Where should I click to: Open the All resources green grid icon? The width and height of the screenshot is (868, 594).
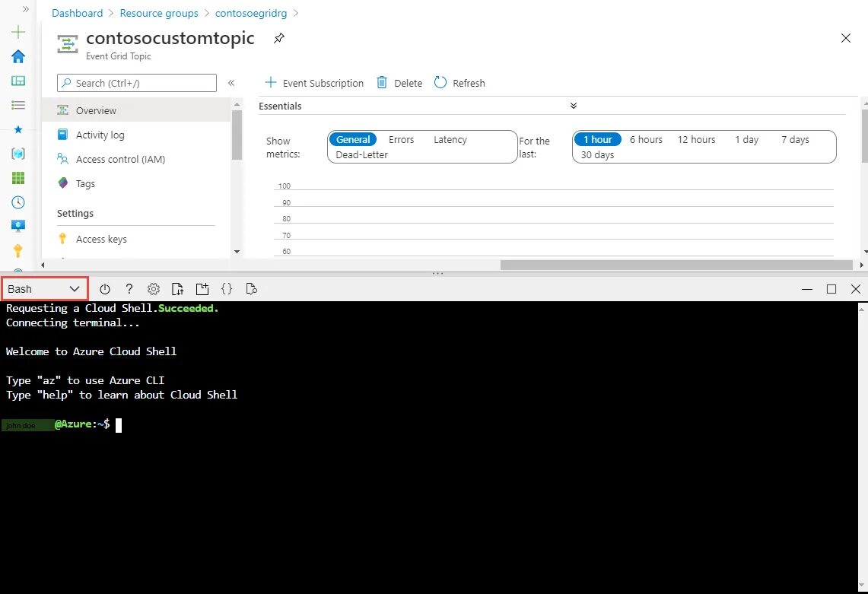click(x=18, y=178)
